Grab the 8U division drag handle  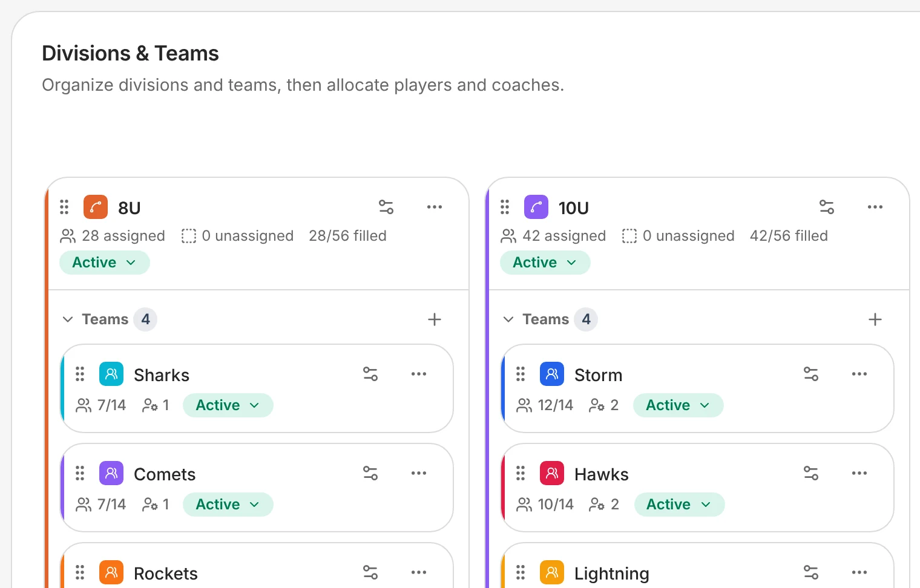64,207
